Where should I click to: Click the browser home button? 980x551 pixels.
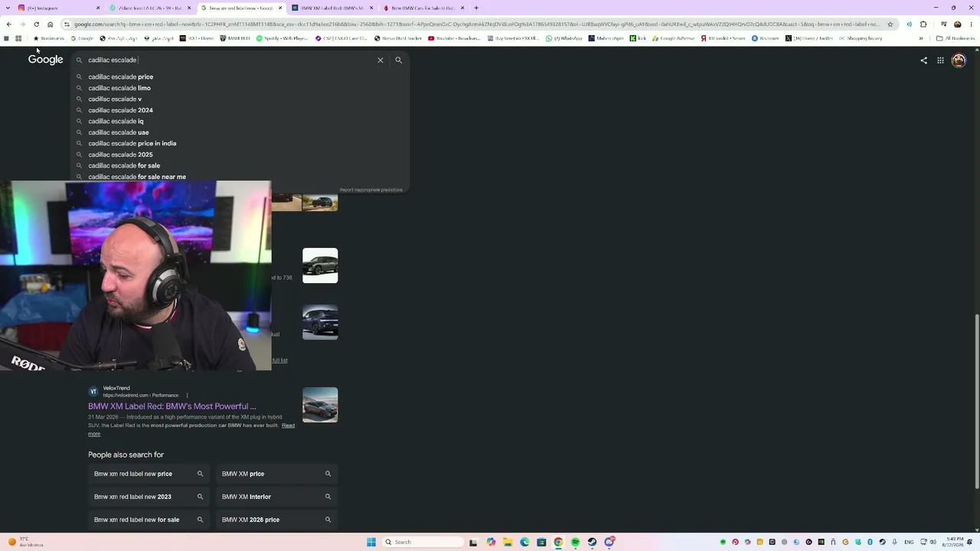[51, 24]
